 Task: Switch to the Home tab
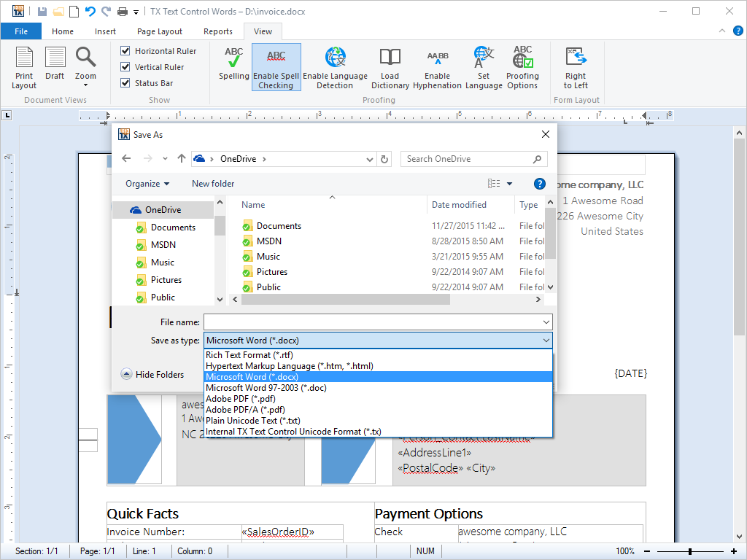point(63,31)
